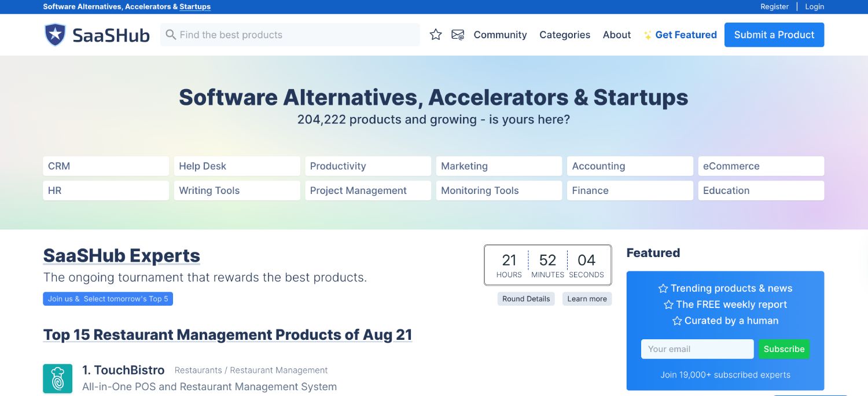Open the 1. TouchBistro product link
868x396 pixels.
click(123, 370)
